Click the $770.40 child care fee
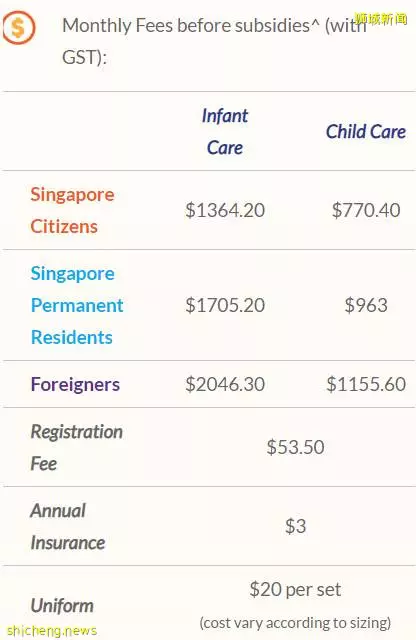 click(x=366, y=210)
